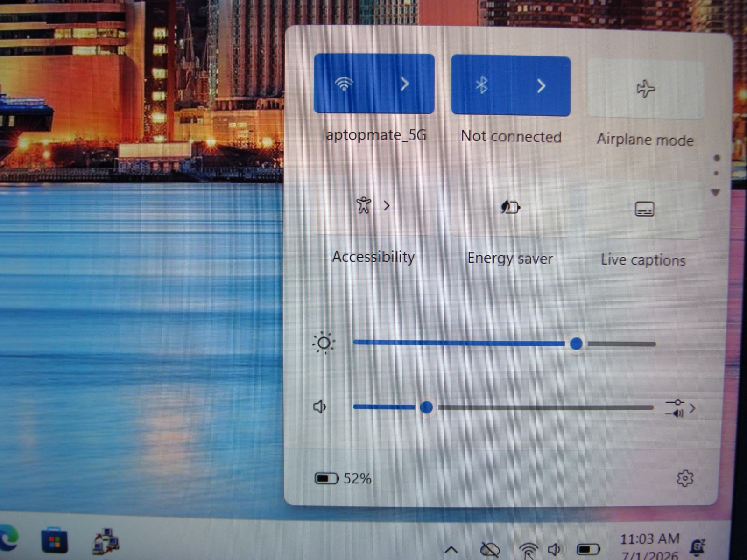The width and height of the screenshot is (747, 560).
Task: Enable Airplane mode tile
Action: [x=645, y=89]
